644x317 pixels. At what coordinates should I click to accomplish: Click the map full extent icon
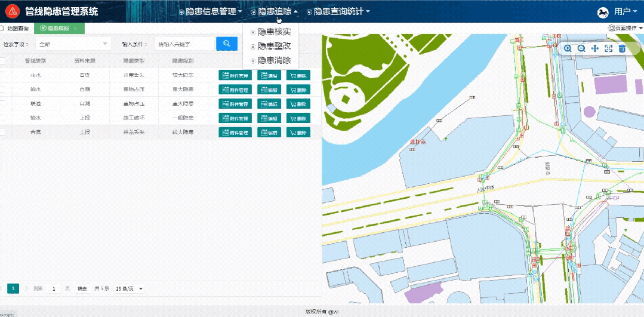tap(609, 48)
